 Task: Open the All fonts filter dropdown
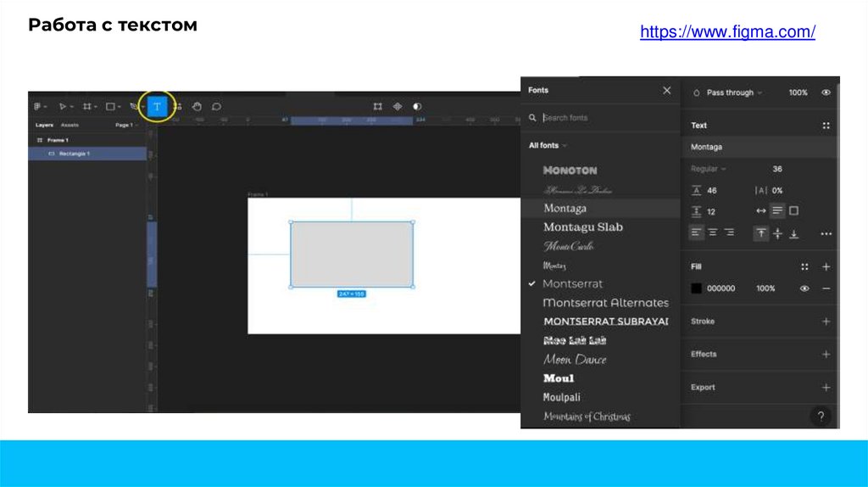[x=548, y=145]
